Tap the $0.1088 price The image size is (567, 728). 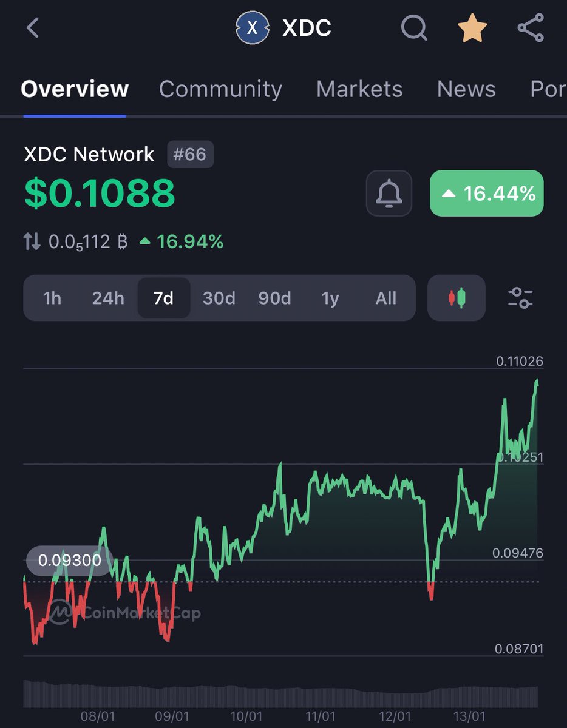click(100, 194)
